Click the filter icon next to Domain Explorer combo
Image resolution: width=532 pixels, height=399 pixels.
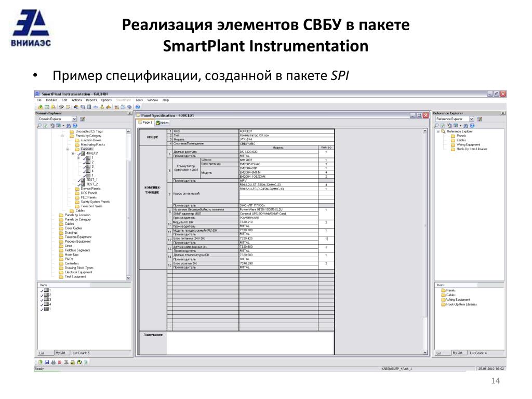click(x=82, y=119)
